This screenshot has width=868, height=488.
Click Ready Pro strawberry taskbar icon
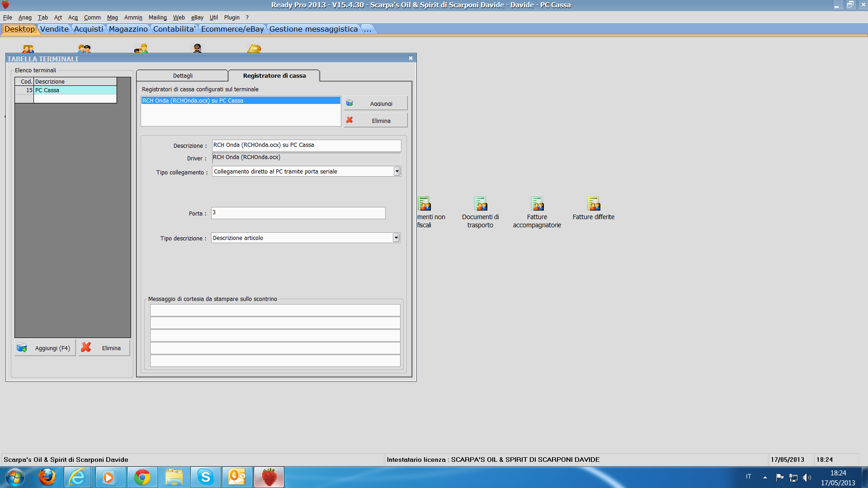click(x=269, y=477)
